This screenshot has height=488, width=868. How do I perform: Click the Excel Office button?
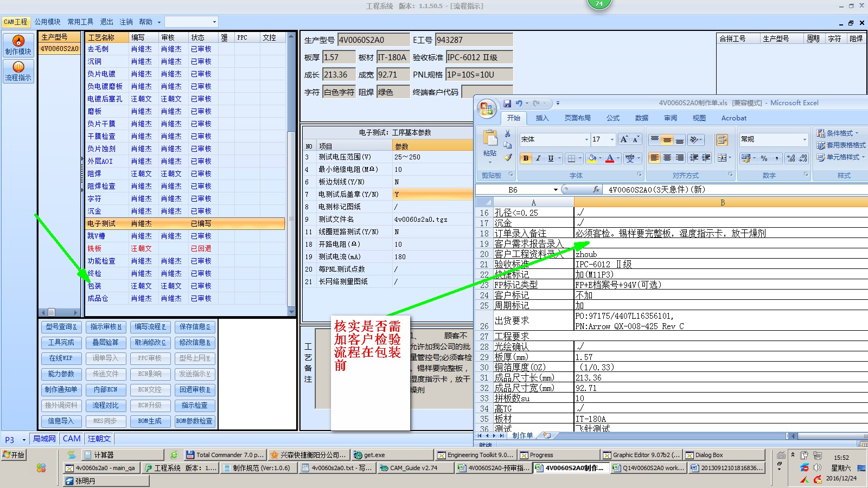click(x=487, y=108)
